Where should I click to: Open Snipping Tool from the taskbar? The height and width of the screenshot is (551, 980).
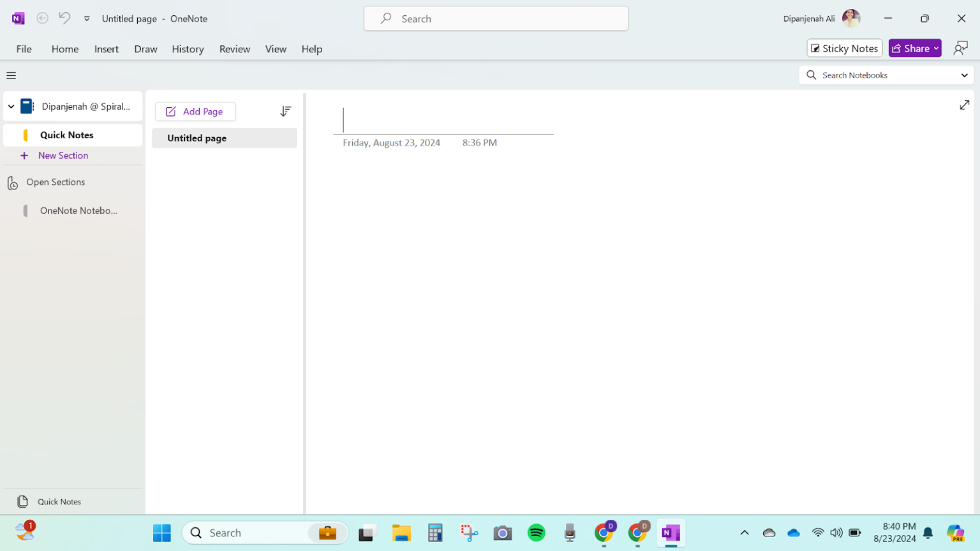pyautogui.click(x=469, y=533)
